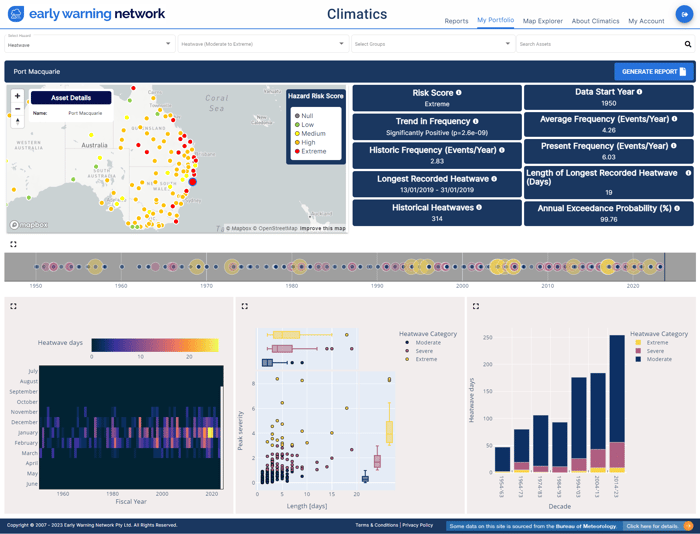700x534 pixels.
Task: Click the OpenStreetMap attribution link
Action: point(275,228)
